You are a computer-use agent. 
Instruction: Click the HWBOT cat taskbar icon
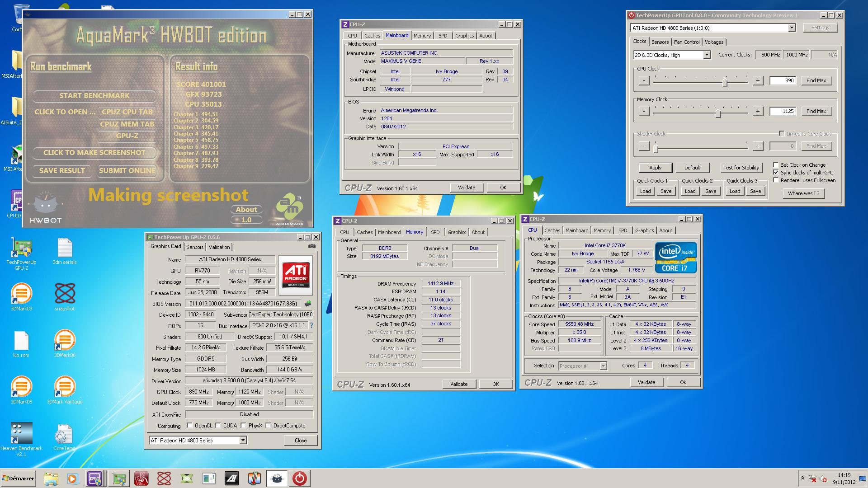point(277,479)
